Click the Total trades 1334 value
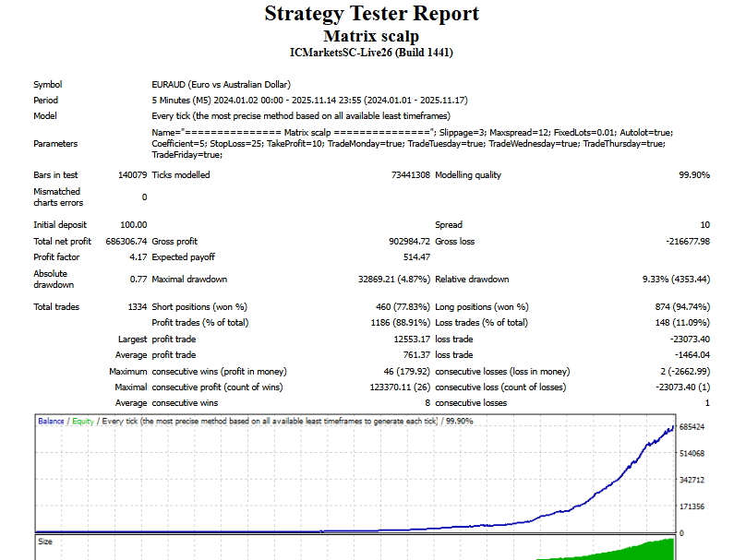746x560 pixels. pos(137,307)
